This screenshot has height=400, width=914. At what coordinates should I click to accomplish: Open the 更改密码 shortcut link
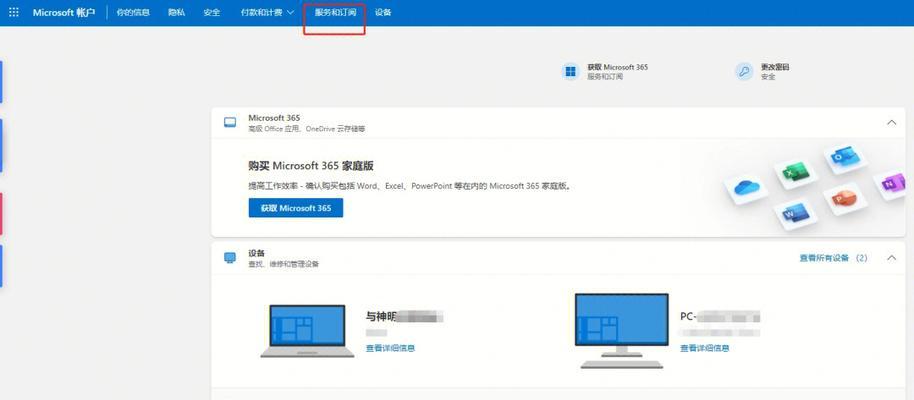click(x=775, y=68)
